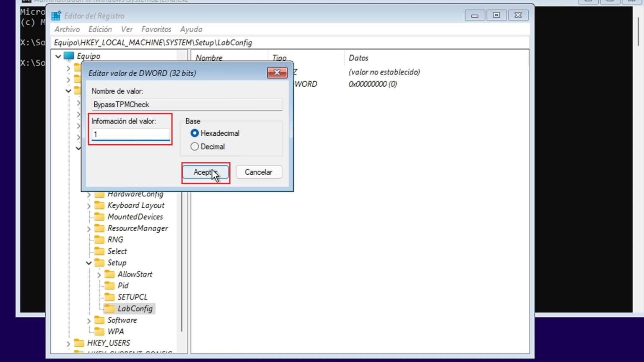The height and width of the screenshot is (362, 644).
Task: Click inside the Información del valor field
Action: 130,134
